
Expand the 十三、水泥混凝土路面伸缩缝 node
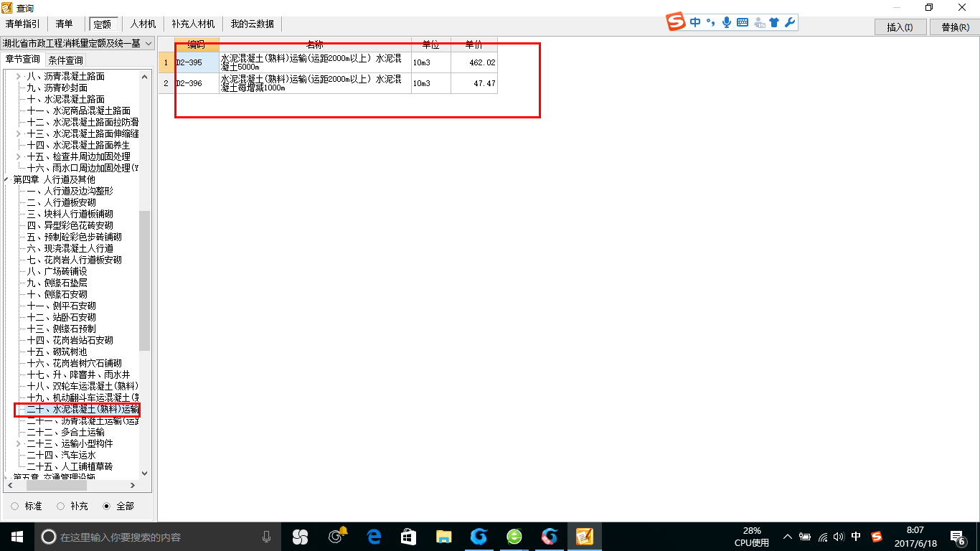click(19, 133)
